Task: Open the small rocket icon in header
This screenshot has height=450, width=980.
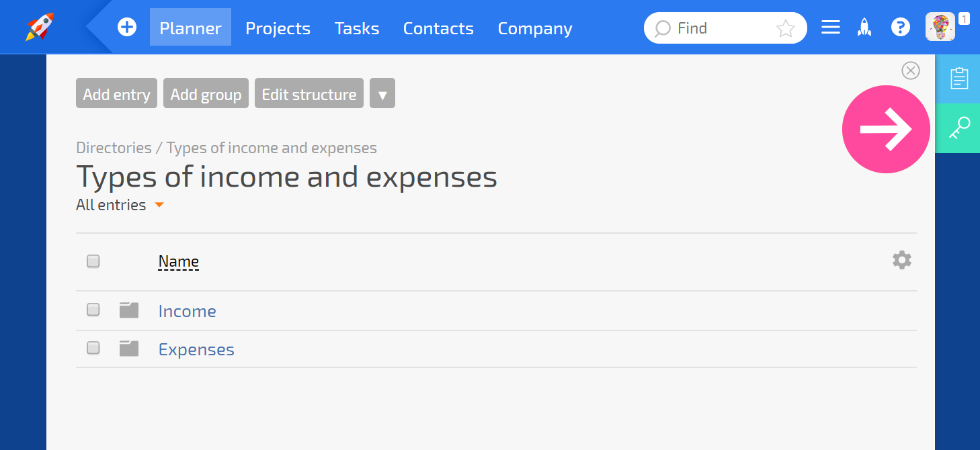Action: pos(864,28)
